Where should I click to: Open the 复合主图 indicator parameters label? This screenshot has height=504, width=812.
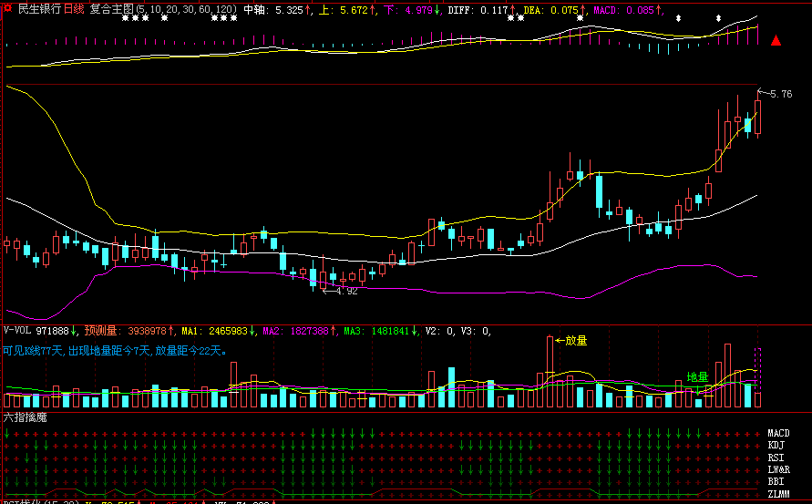163,9
